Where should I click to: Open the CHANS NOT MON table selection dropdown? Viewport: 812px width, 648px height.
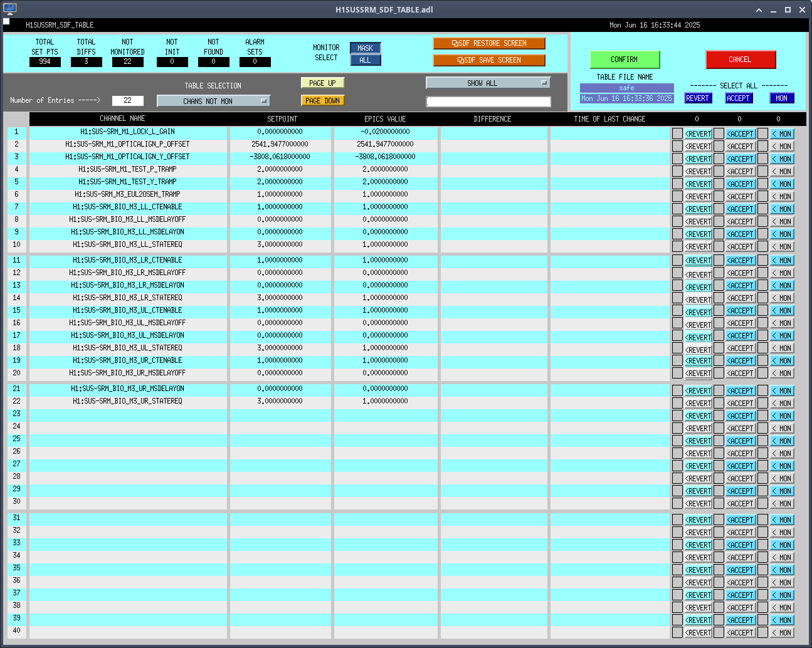click(213, 101)
